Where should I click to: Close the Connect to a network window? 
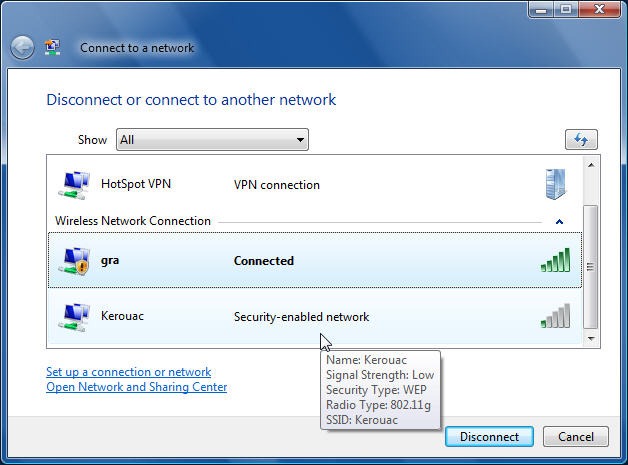[x=600, y=9]
